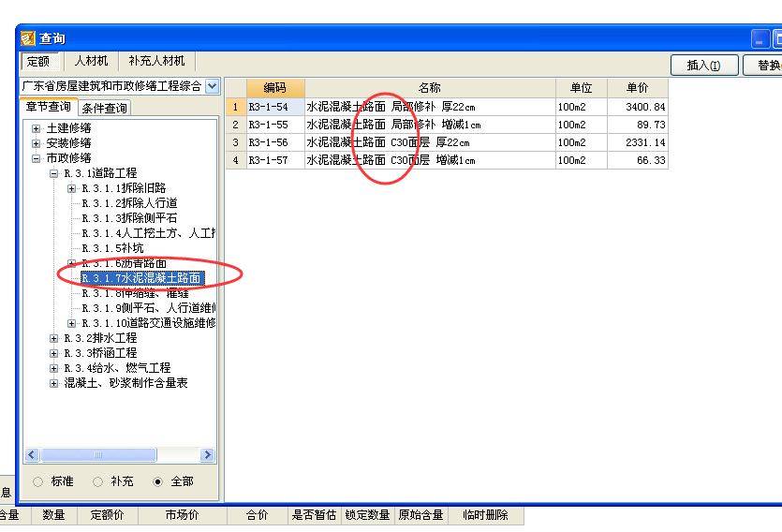The width and height of the screenshot is (782, 532).
Task: Click 市场价 column in background window
Action: point(182,515)
